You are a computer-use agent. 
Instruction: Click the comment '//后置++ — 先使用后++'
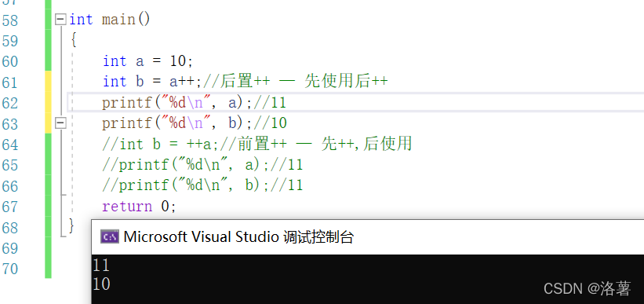[295, 82]
